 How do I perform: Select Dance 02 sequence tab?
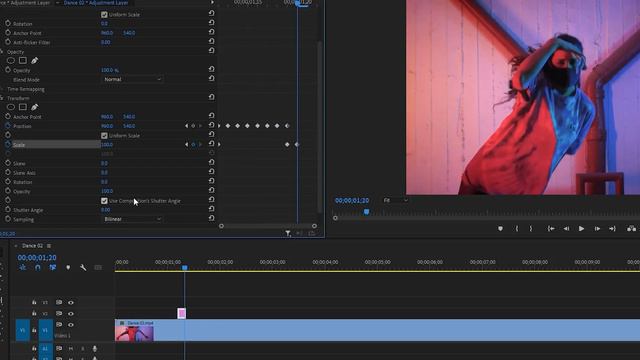coord(33,246)
